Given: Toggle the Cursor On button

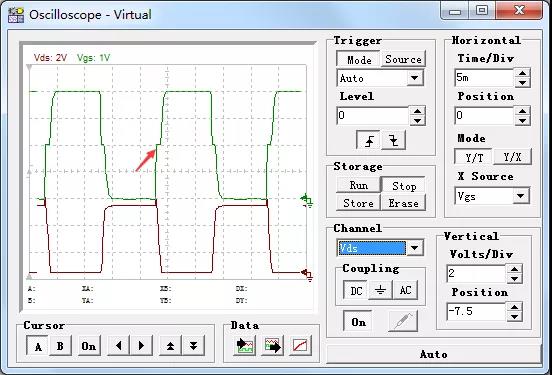Looking at the screenshot, I should tap(89, 346).
